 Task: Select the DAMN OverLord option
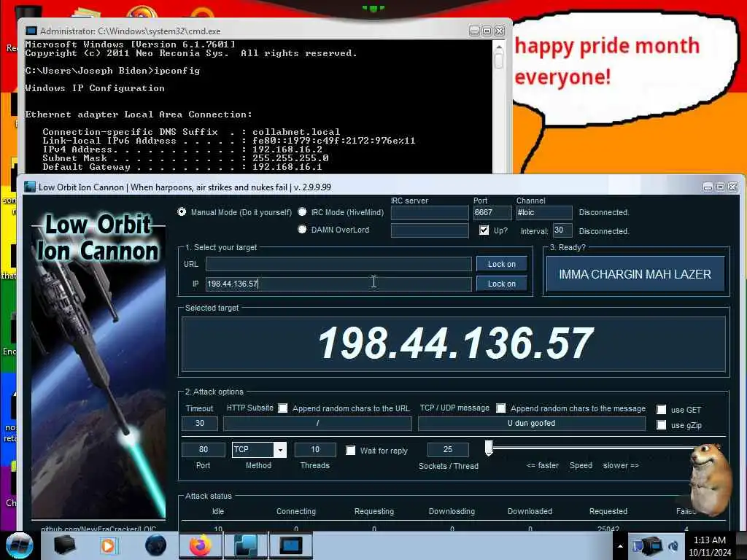click(302, 229)
